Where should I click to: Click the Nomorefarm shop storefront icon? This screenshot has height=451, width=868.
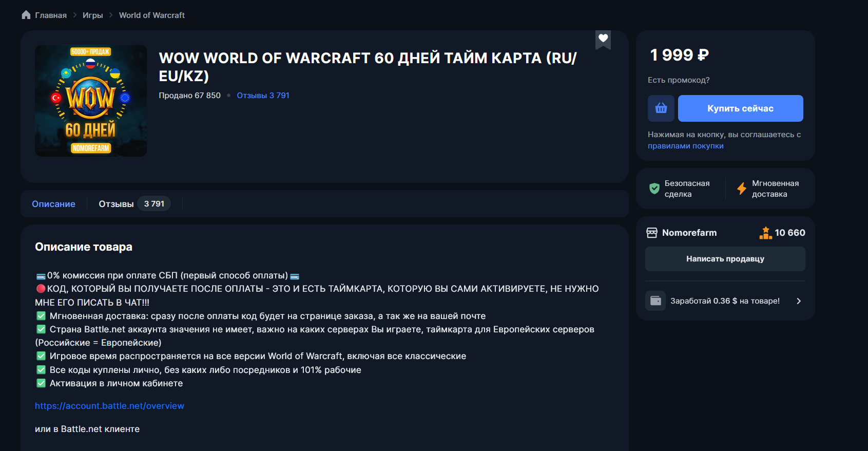pos(652,233)
